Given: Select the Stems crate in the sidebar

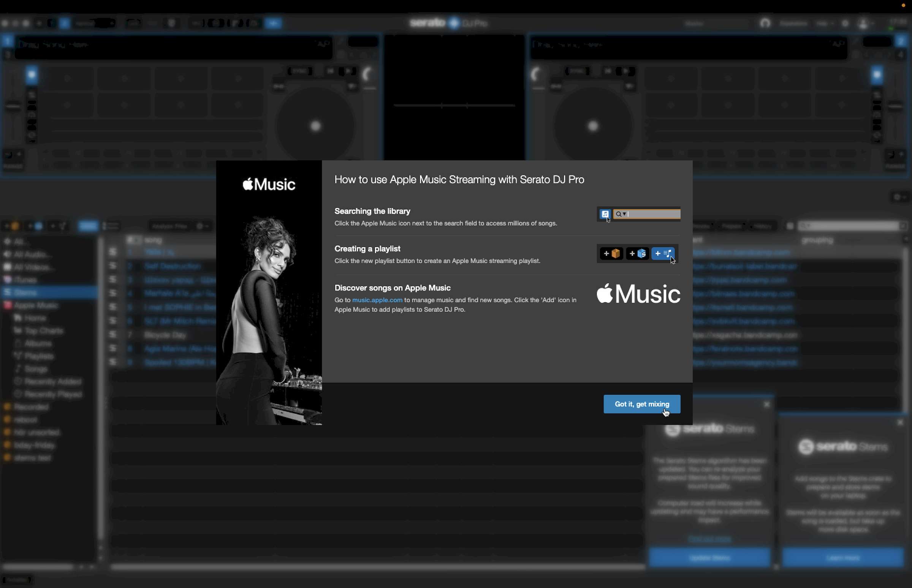Looking at the screenshot, I should tap(49, 292).
